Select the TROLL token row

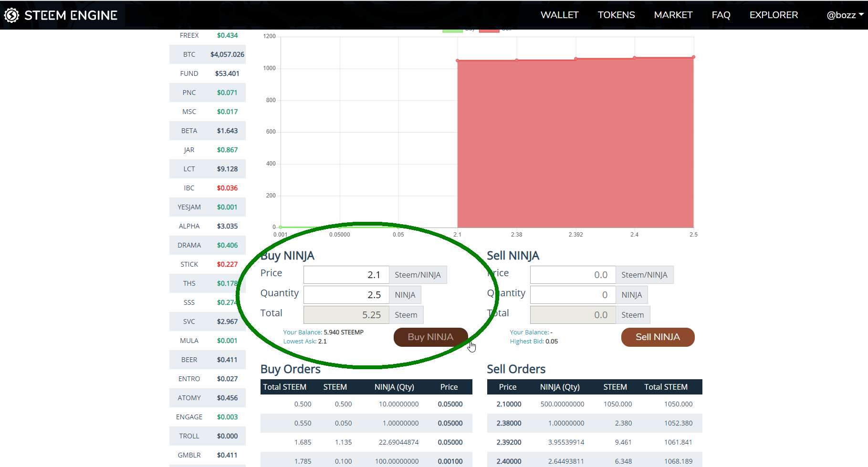208,436
